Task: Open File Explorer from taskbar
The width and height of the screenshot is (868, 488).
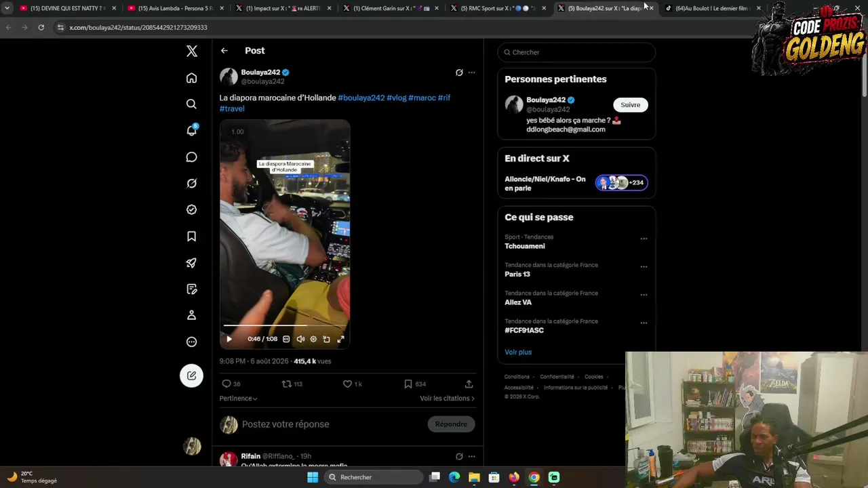Action: point(474,477)
